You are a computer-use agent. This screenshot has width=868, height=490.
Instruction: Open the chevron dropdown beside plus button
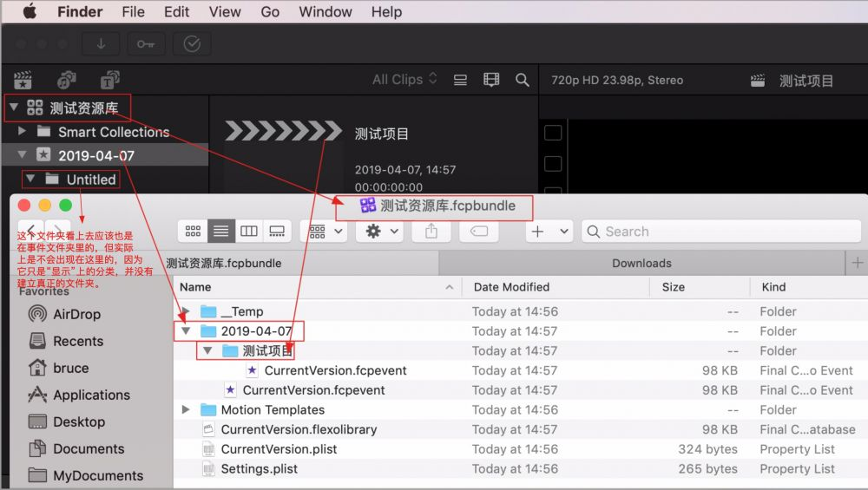coord(563,232)
